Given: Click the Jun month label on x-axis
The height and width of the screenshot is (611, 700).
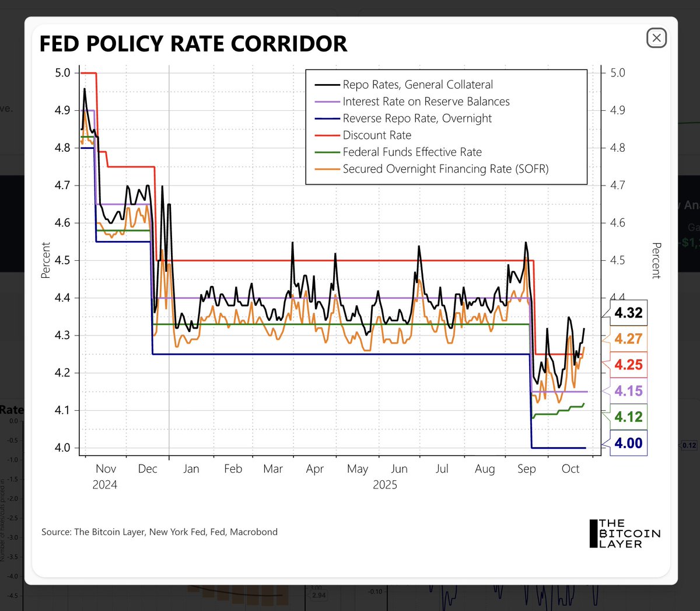Looking at the screenshot, I should click(399, 469).
